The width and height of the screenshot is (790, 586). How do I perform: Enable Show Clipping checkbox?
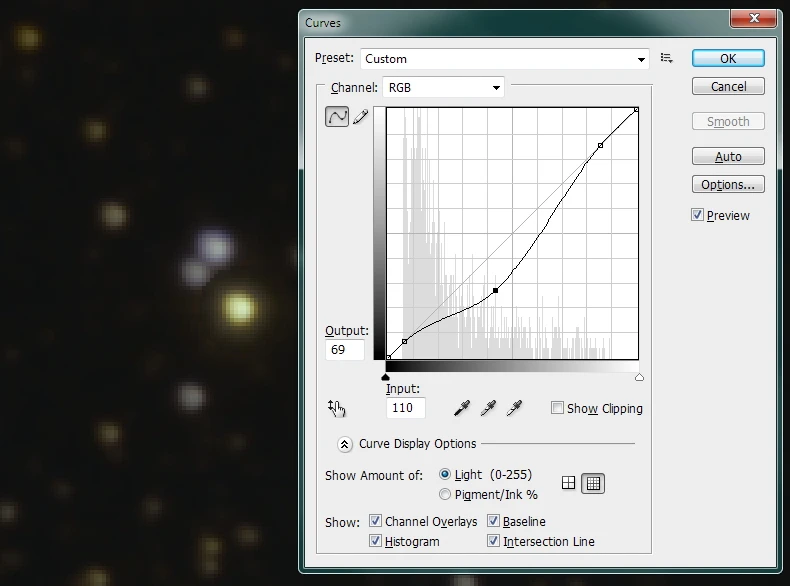coord(557,408)
